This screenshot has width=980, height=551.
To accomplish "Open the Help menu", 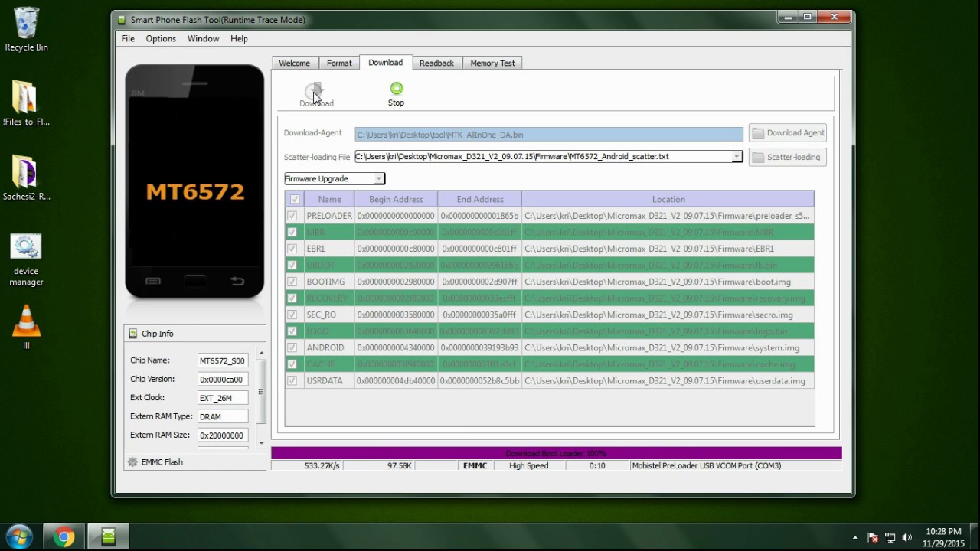I will click(x=239, y=39).
